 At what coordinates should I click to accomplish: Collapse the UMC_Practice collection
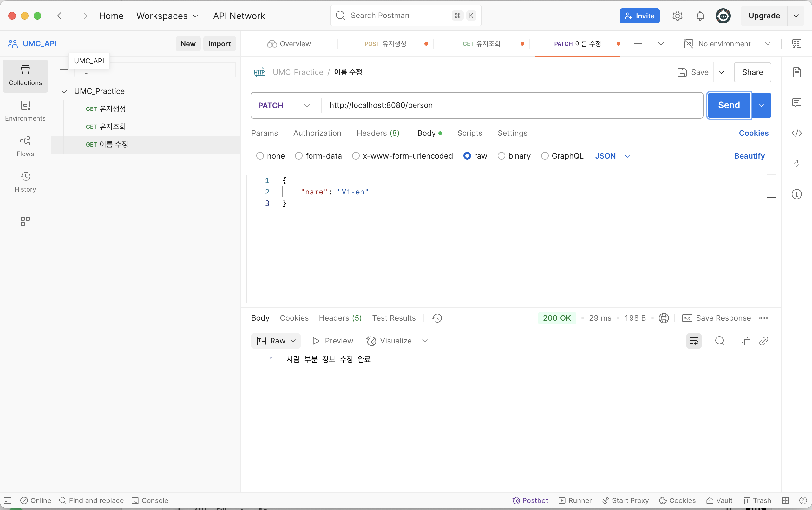[64, 91]
